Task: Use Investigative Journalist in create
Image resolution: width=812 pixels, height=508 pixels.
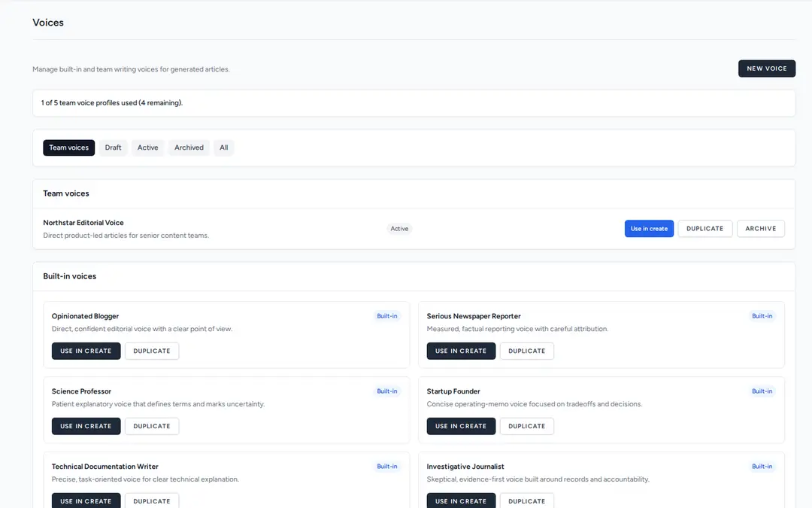Action: click(461, 500)
